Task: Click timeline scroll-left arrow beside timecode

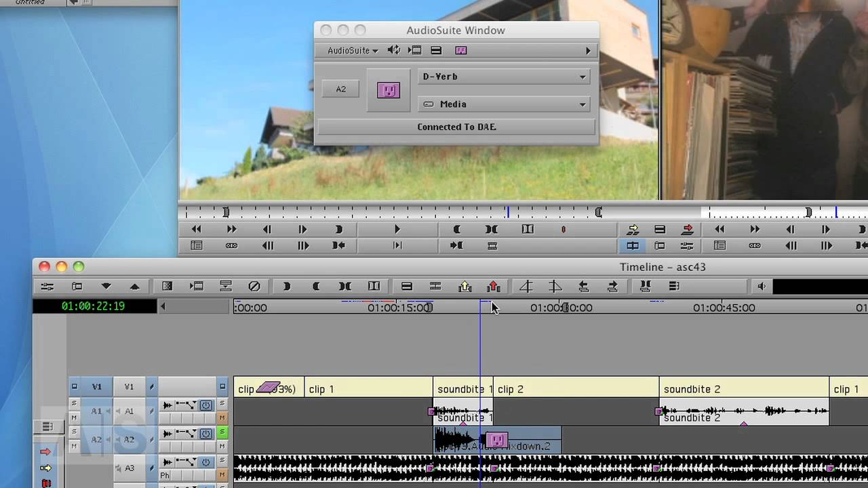Action: (x=163, y=307)
